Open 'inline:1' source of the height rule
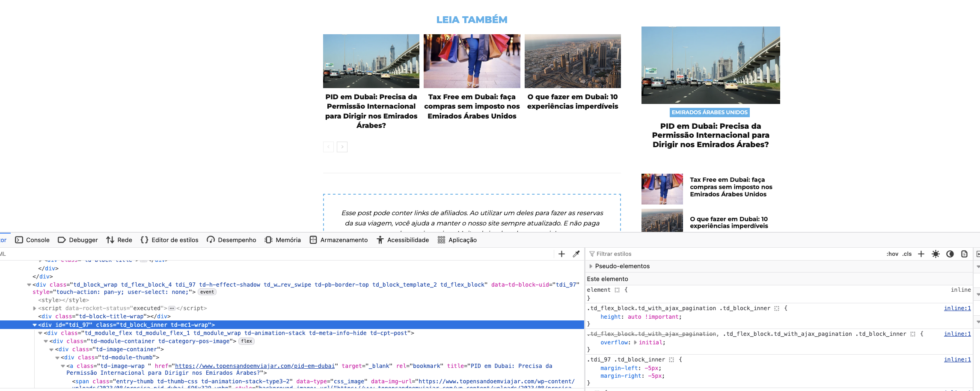 (x=957, y=308)
